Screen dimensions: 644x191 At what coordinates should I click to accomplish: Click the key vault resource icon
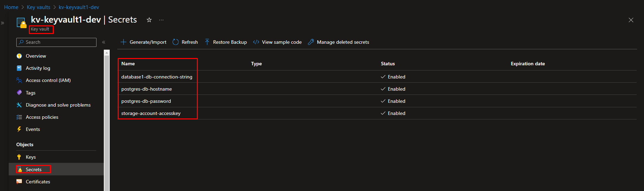pyautogui.click(x=22, y=23)
